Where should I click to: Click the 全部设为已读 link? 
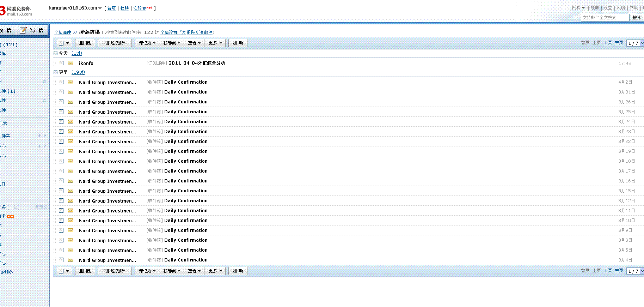click(x=173, y=32)
